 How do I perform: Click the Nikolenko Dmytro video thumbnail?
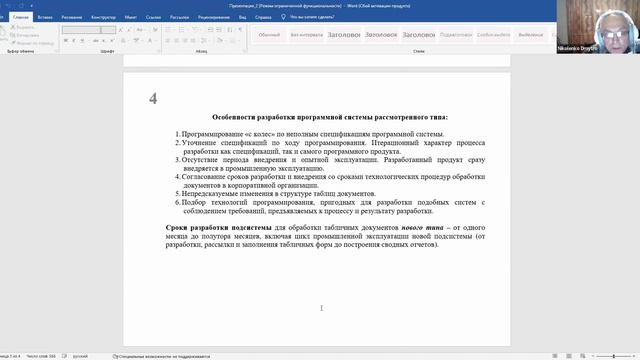pyautogui.click(x=598, y=27)
